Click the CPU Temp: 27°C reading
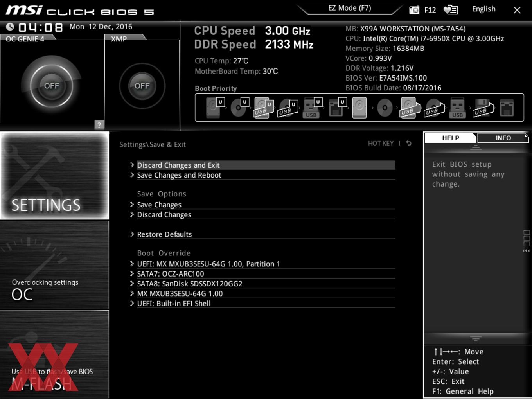 [221, 61]
